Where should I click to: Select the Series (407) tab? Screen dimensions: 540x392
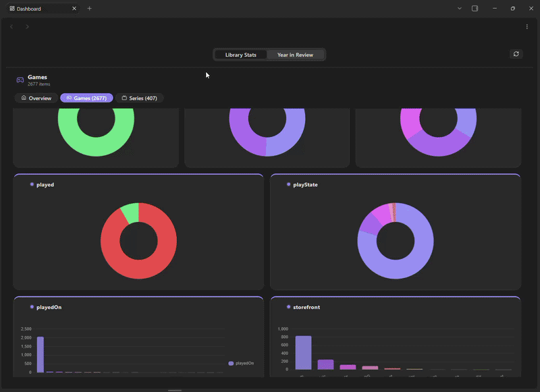tap(140, 98)
